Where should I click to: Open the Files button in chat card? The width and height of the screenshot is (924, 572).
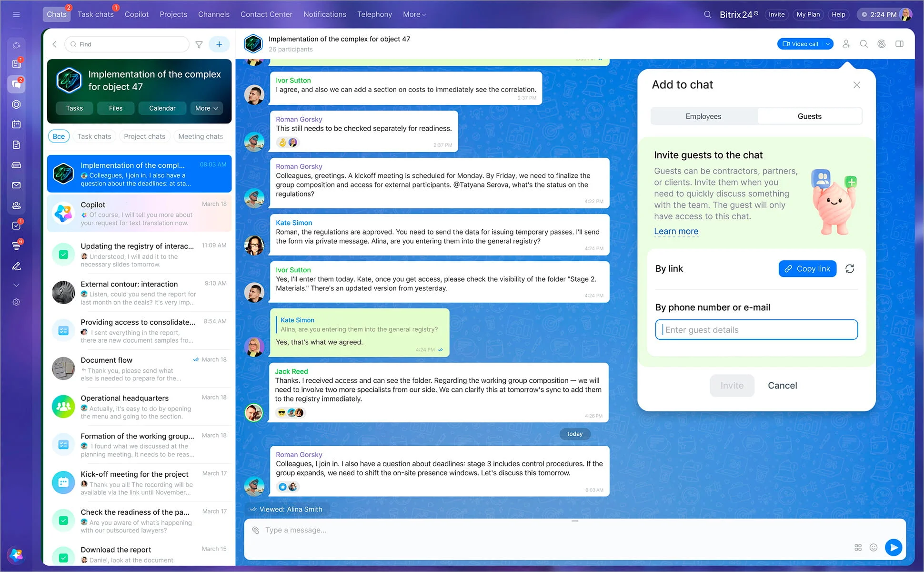115,108
